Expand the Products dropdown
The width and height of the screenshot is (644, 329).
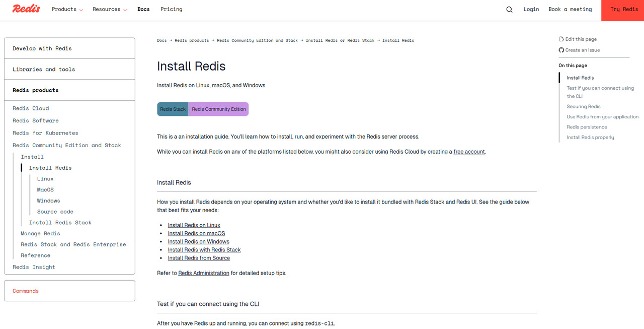coord(67,9)
